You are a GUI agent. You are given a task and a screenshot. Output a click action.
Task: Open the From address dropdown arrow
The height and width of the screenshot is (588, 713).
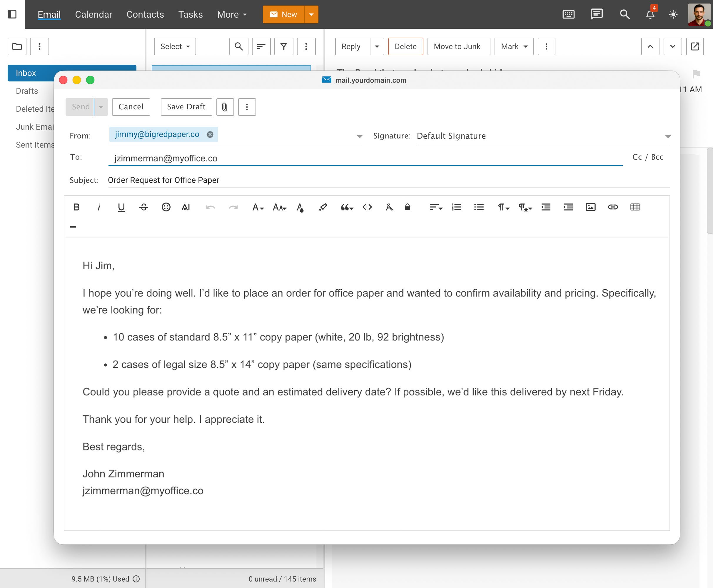[x=359, y=136]
